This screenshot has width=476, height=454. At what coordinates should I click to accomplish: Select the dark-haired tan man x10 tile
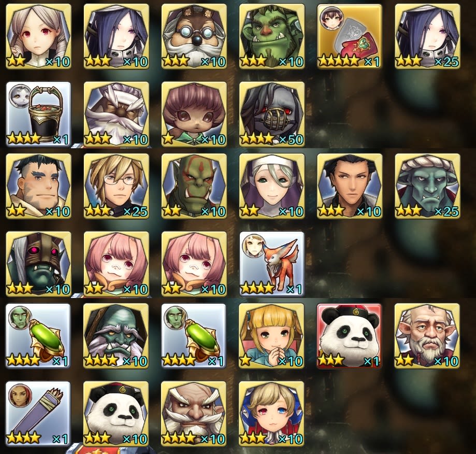350,186
